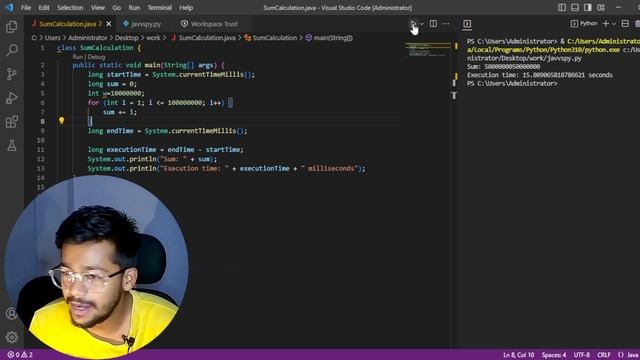Viewport: 640px width, 360px height.
Task: Open the Source Control view
Action: click(11, 74)
